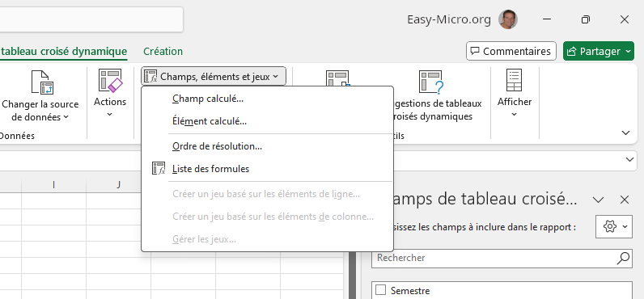Open the Actions dropdown arrow
The width and height of the screenshot is (644, 299).
click(x=110, y=115)
